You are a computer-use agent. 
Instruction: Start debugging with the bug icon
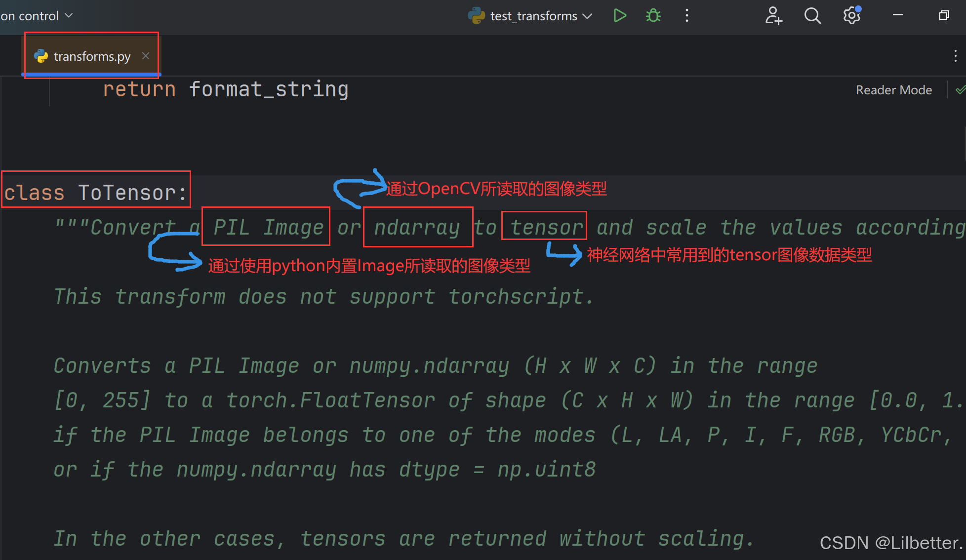click(x=653, y=16)
